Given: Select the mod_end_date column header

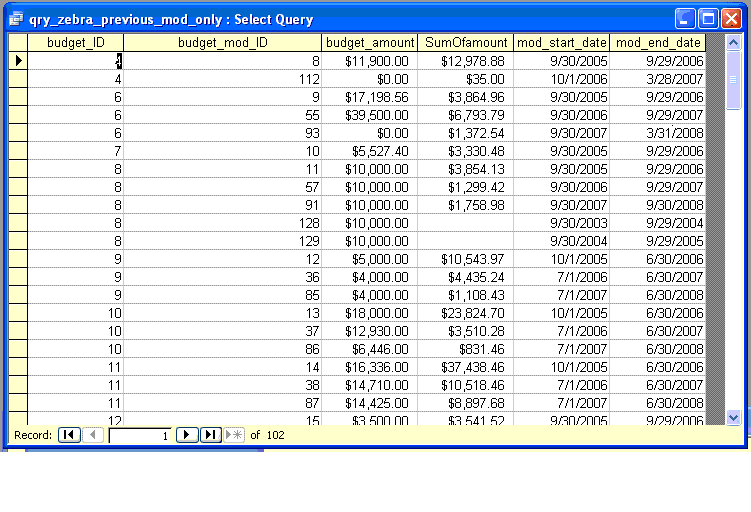Looking at the screenshot, I should [658, 43].
